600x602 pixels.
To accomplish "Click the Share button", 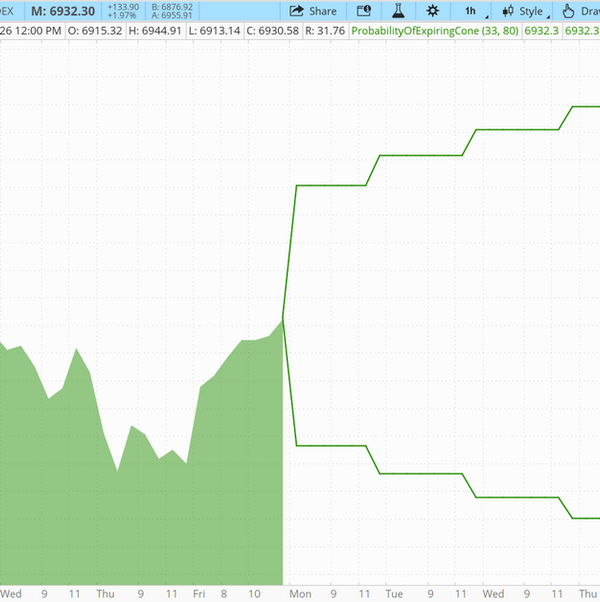I will pyautogui.click(x=313, y=11).
